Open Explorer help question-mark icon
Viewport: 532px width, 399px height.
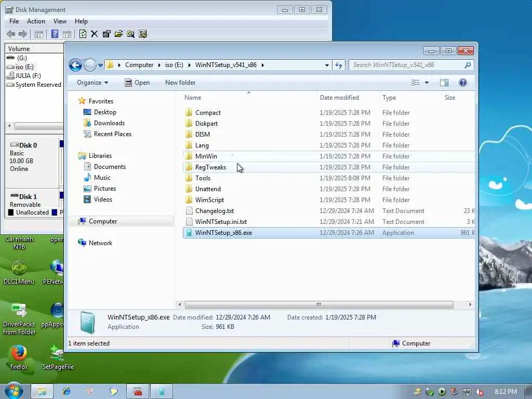coord(462,83)
